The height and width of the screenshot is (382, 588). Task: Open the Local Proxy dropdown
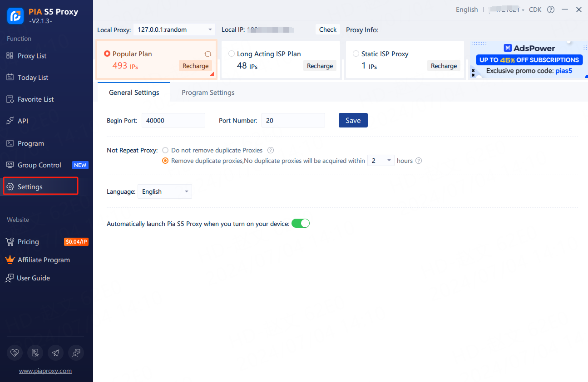(x=174, y=29)
